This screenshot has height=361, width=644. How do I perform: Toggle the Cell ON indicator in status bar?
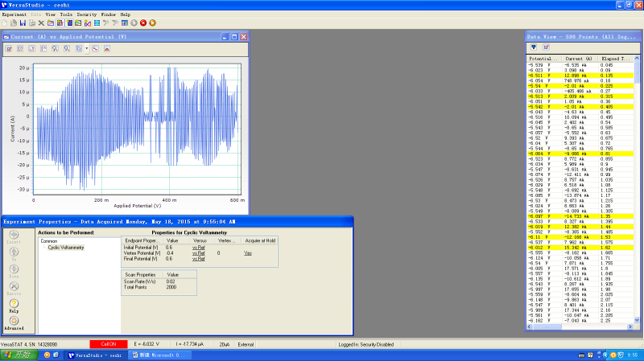(x=108, y=344)
